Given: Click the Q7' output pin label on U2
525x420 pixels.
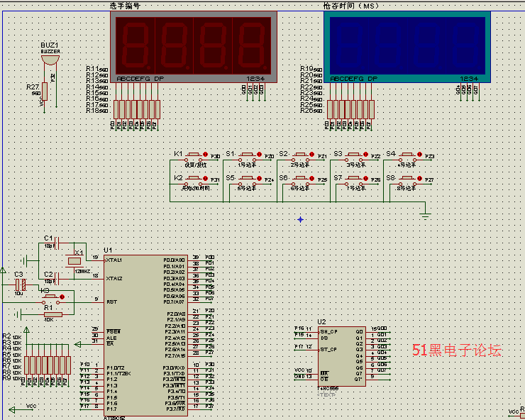Looking at the screenshot, I should pos(358,380).
